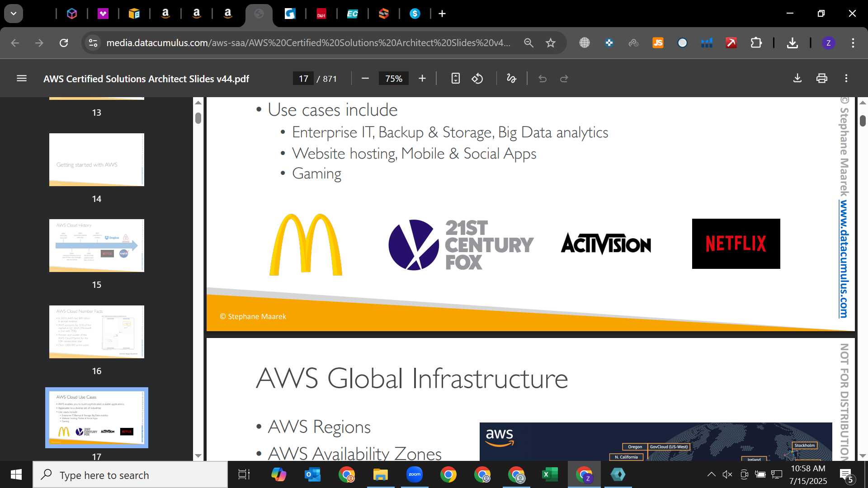Open a new browser tab
The image size is (868, 488).
442,14
